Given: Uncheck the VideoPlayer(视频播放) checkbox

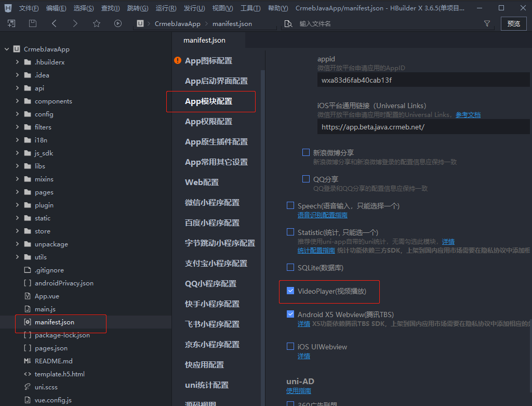Looking at the screenshot, I should tap(290, 291).
